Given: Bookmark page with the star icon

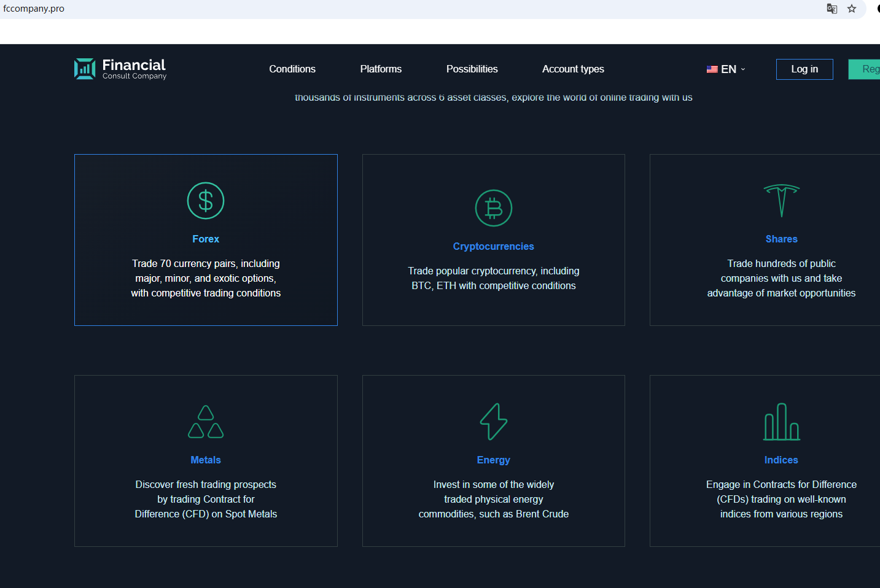Looking at the screenshot, I should (852, 9).
